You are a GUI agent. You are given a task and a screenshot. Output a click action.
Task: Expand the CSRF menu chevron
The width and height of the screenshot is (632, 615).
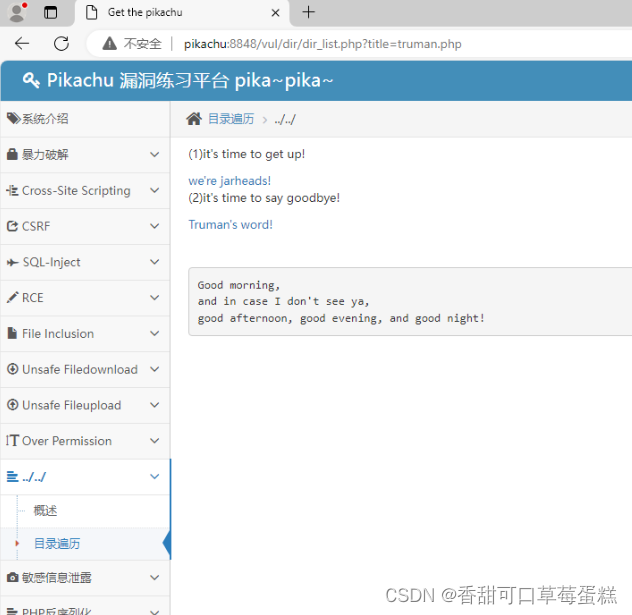pyautogui.click(x=154, y=226)
